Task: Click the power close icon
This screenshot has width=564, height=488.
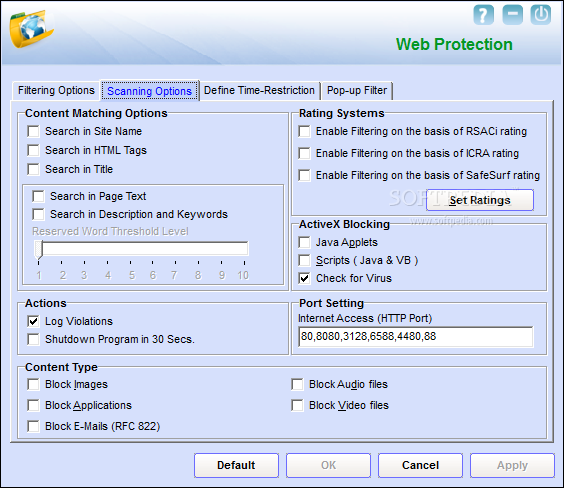Action: (x=541, y=15)
